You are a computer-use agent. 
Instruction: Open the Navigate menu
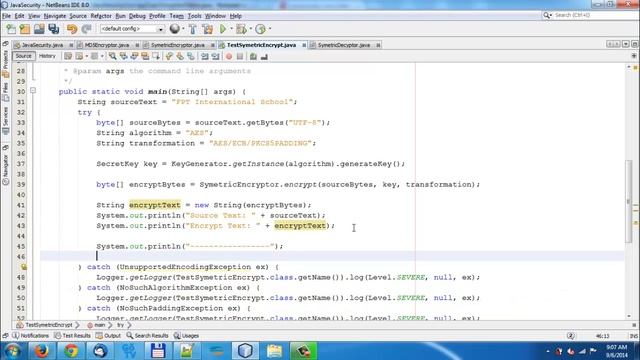click(x=55, y=16)
